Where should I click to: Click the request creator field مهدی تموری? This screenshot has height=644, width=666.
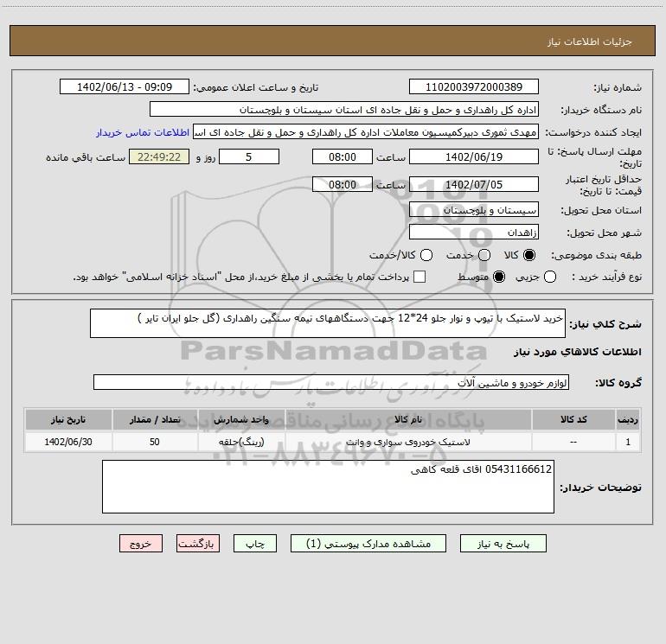tap(366, 132)
